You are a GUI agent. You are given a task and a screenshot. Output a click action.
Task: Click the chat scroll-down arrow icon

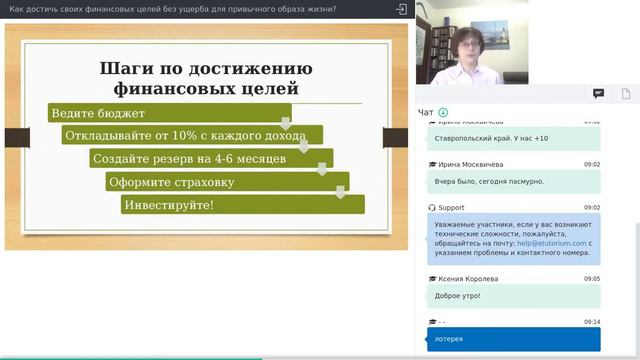pos(443,112)
